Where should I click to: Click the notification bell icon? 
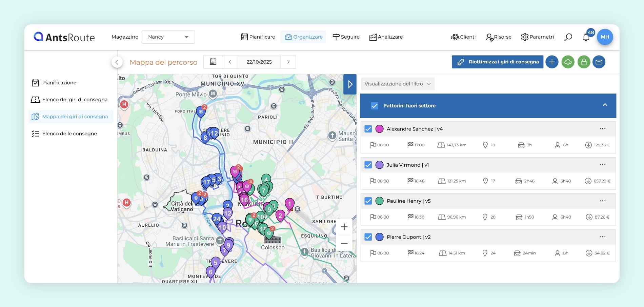586,37
